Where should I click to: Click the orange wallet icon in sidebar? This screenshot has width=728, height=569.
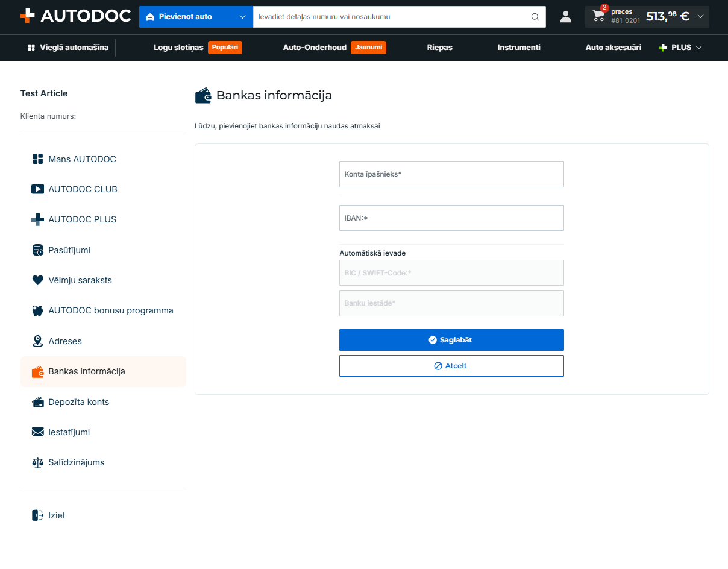point(37,372)
